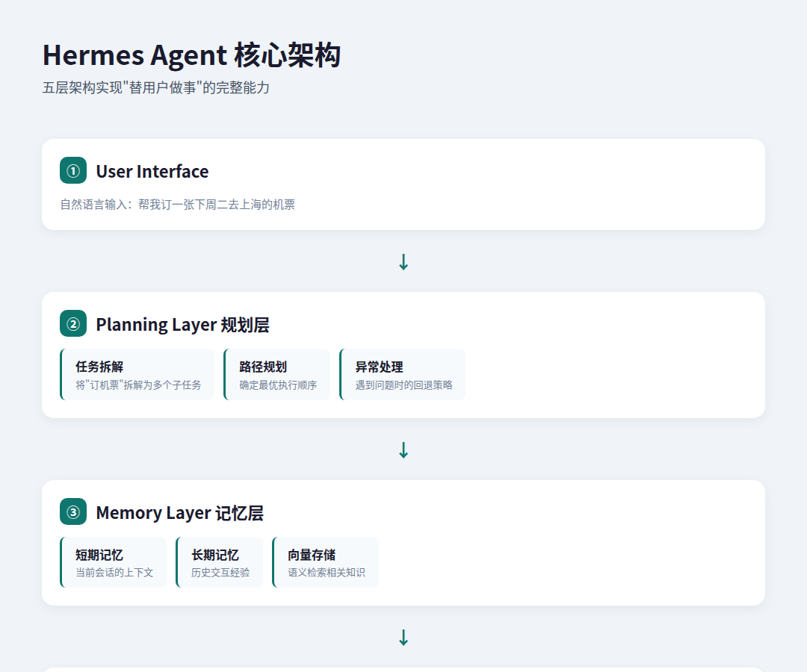Click the number ③ badge beside Memory Layer
Viewport: 807px width, 672px height.
pyautogui.click(x=73, y=512)
